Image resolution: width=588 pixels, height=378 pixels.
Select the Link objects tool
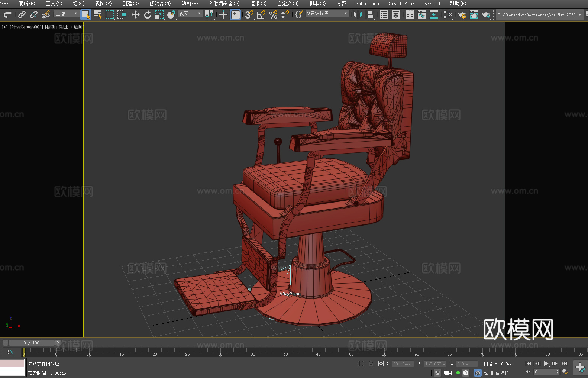click(22, 14)
